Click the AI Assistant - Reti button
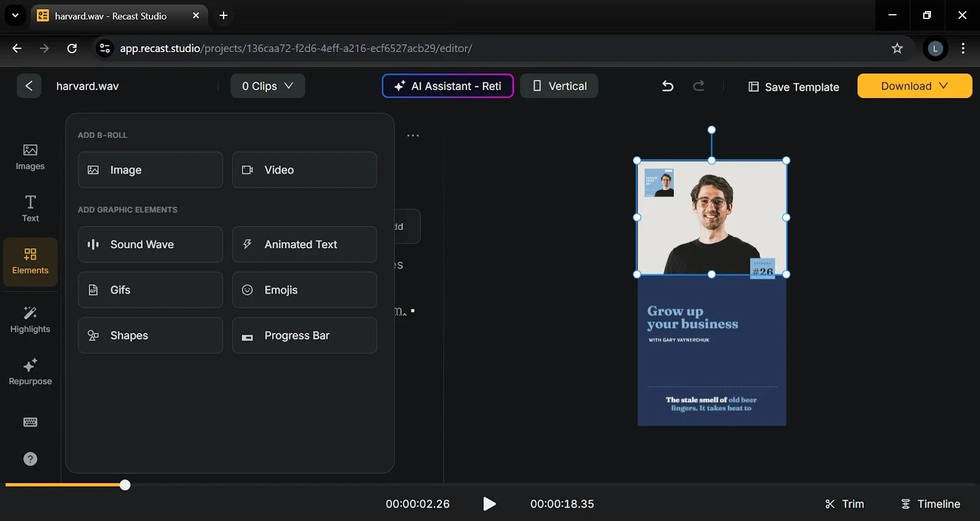 pos(448,86)
